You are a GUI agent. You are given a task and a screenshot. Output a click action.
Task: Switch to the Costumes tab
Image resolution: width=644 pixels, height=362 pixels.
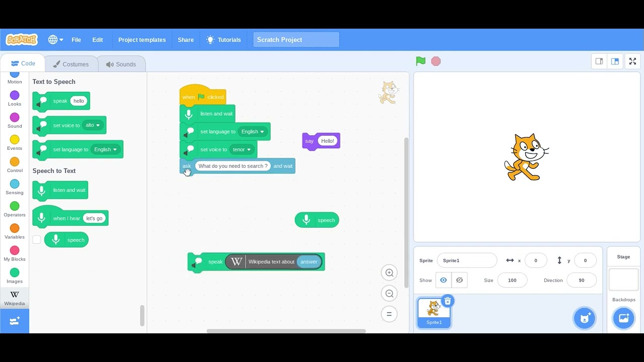tap(71, 64)
